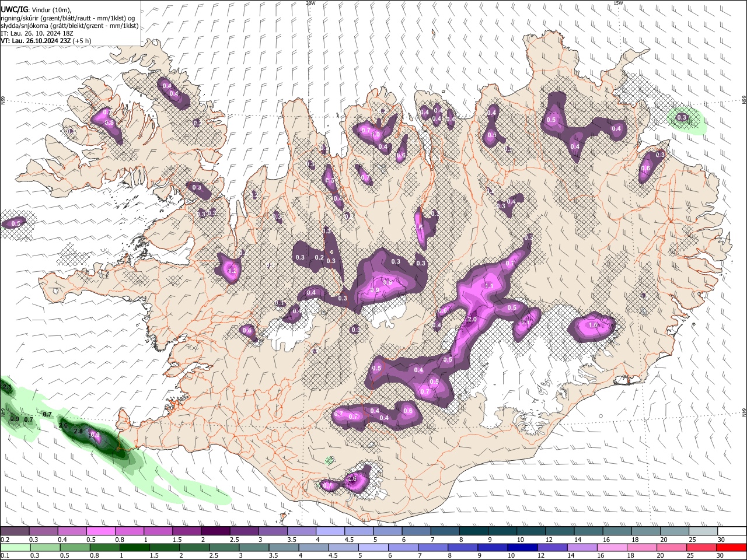
Task: Select the pure red 30 rain legend swatch
Action: (x=731, y=547)
